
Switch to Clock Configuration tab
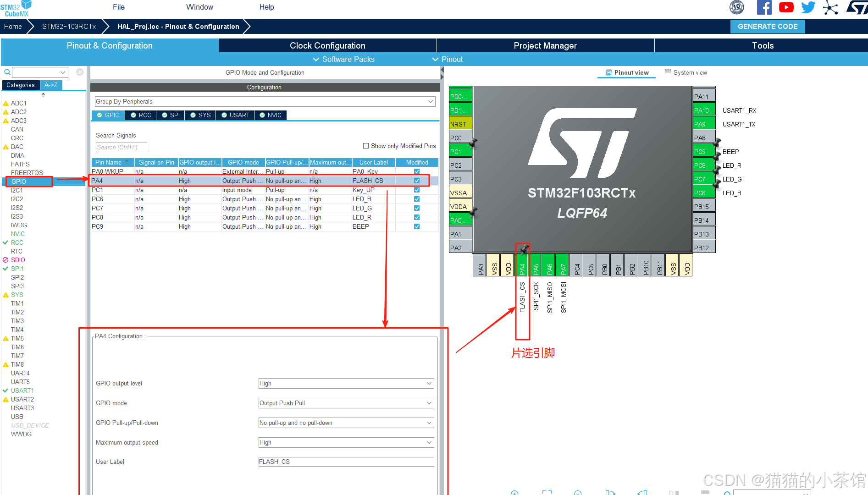coord(327,45)
